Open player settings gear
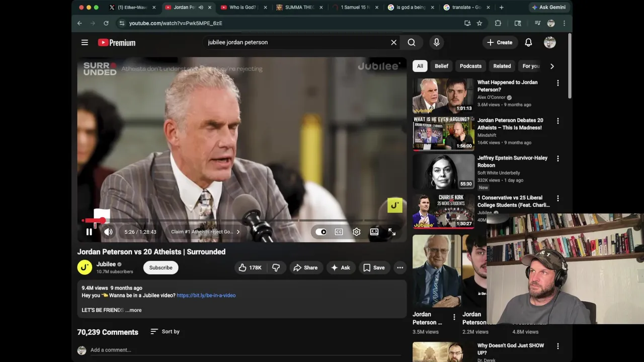644x362 pixels. [x=356, y=232]
